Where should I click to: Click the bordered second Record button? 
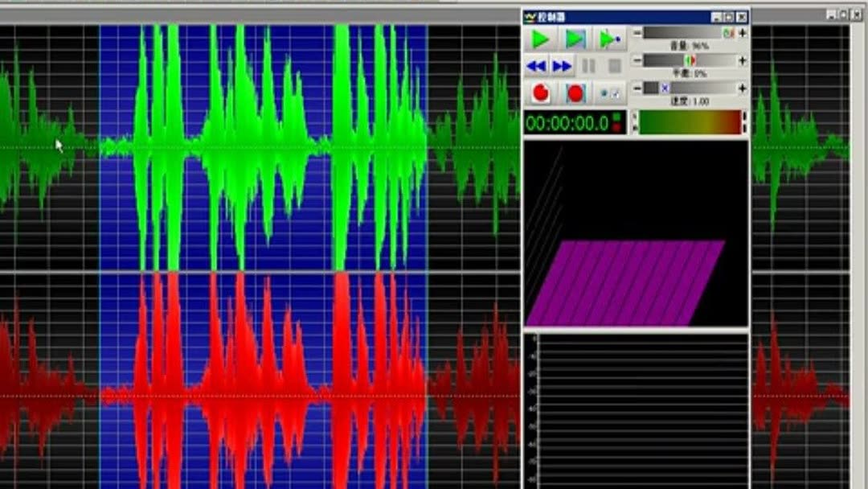point(575,92)
